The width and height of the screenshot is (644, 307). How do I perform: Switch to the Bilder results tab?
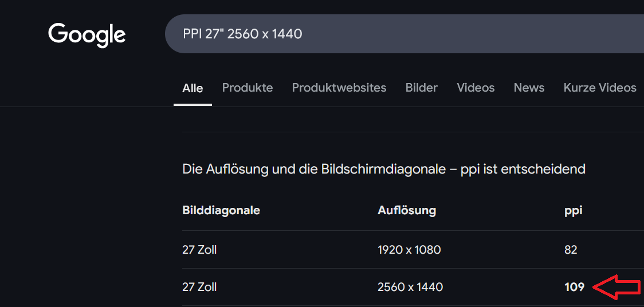(x=422, y=88)
